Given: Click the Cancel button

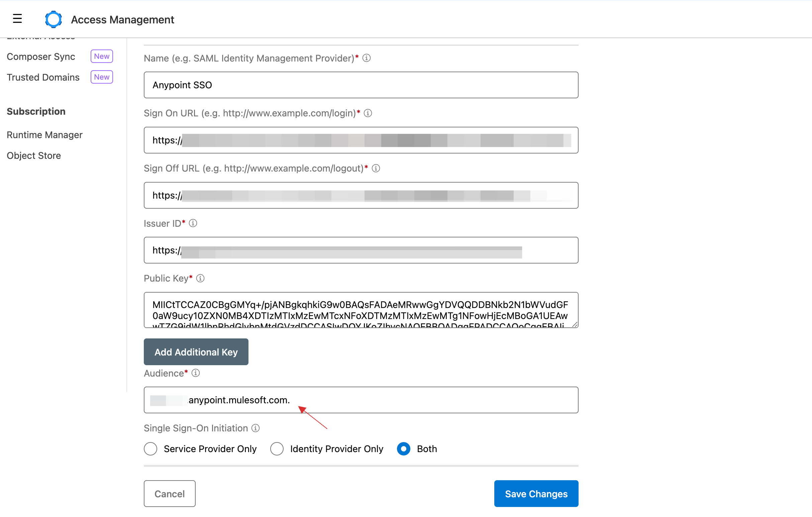Looking at the screenshot, I should click(x=169, y=493).
